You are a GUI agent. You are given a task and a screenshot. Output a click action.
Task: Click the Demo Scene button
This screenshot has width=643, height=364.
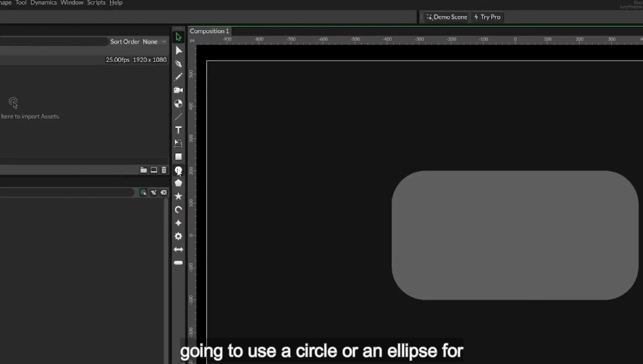coord(447,17)
